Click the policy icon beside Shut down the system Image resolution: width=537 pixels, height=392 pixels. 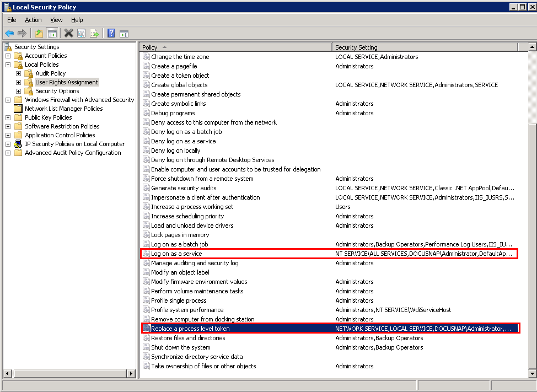pyautogui.click(x=146, y=347)
